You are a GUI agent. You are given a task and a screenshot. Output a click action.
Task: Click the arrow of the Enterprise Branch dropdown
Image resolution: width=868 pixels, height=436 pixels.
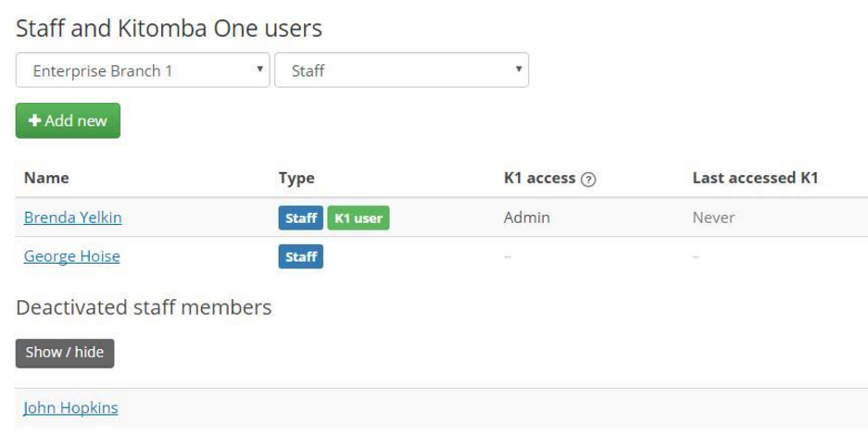pyautogui.click(x=259, y=69)
